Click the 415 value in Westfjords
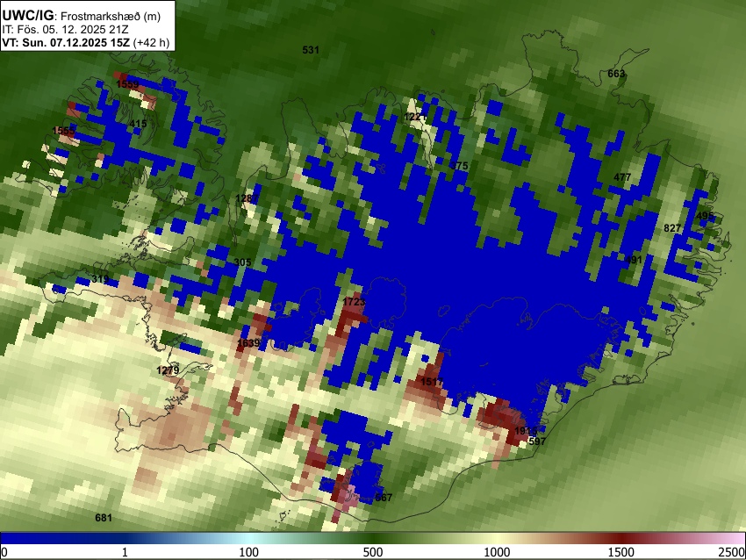The image size is (746, 560). (x=138, y=124)
